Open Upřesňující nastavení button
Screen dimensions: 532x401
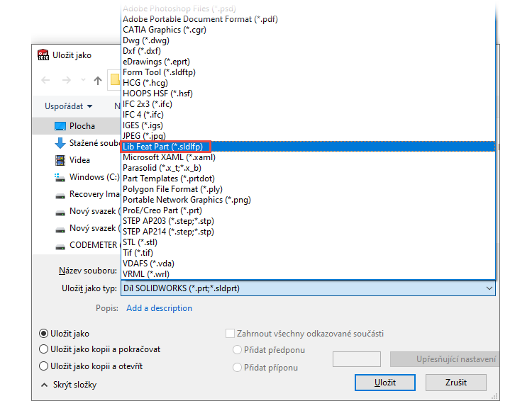pos(445,359)
